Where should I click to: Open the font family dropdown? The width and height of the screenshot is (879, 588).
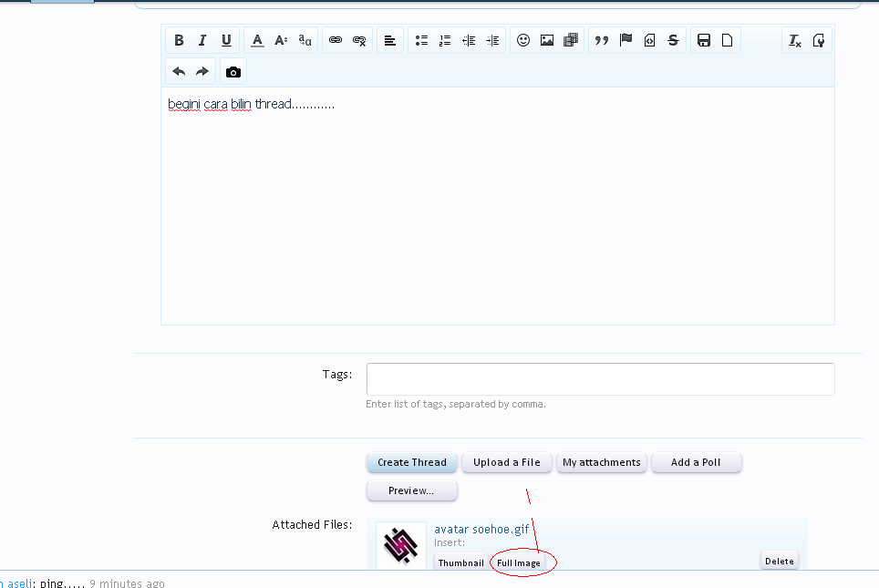pyautogui.click(x=305, y=40)
